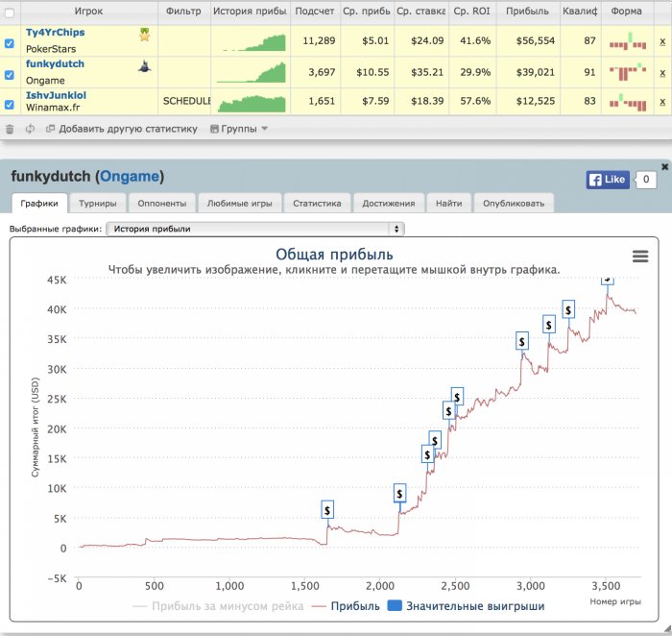This screenshot has width=672, height=636.
Task: Uncheck the Ty4YrChips row checkbox
Action: [9, 43]
